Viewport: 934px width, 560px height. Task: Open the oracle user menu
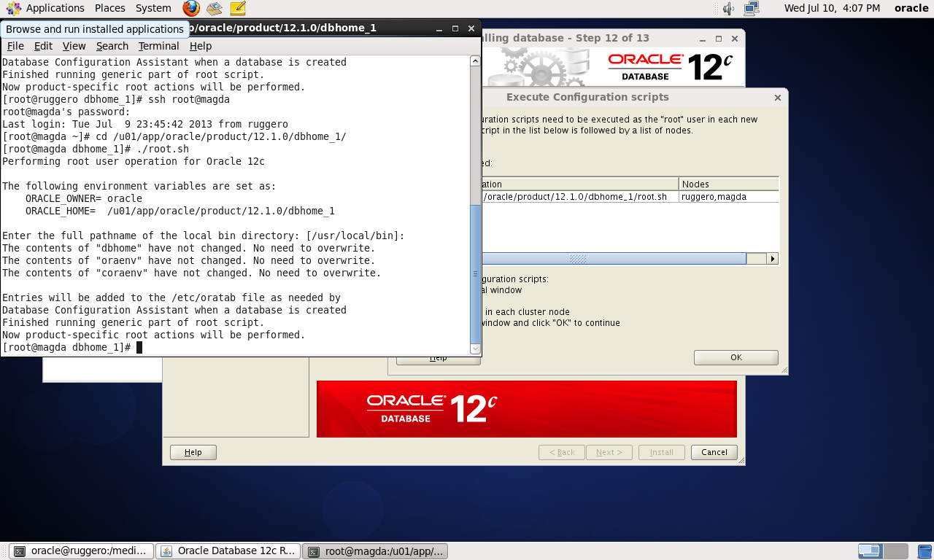coord(911,8)
